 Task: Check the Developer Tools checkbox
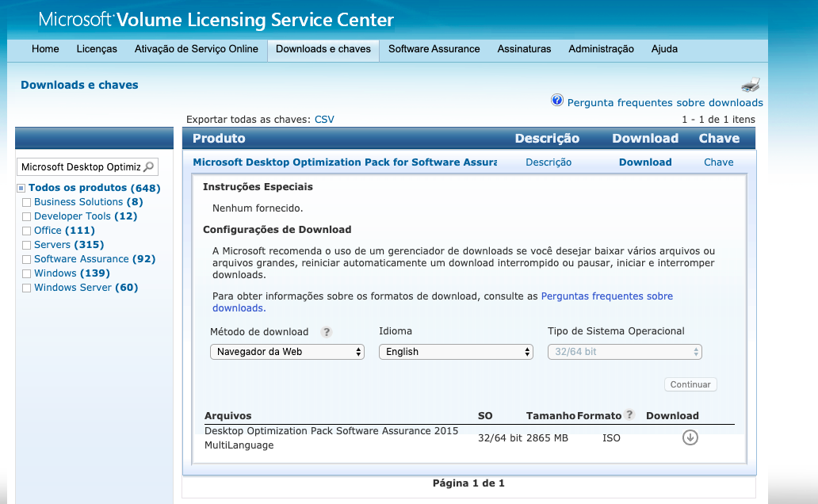coord(27,217)
